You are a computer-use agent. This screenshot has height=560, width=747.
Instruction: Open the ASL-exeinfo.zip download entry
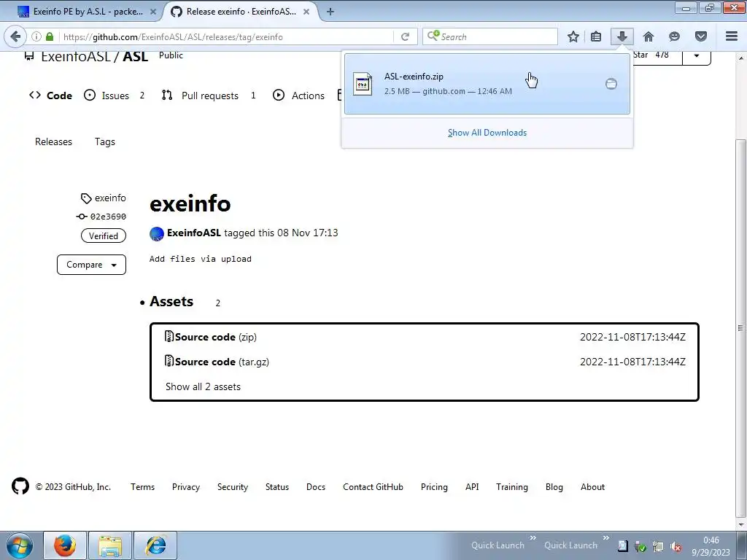(487, 84)
